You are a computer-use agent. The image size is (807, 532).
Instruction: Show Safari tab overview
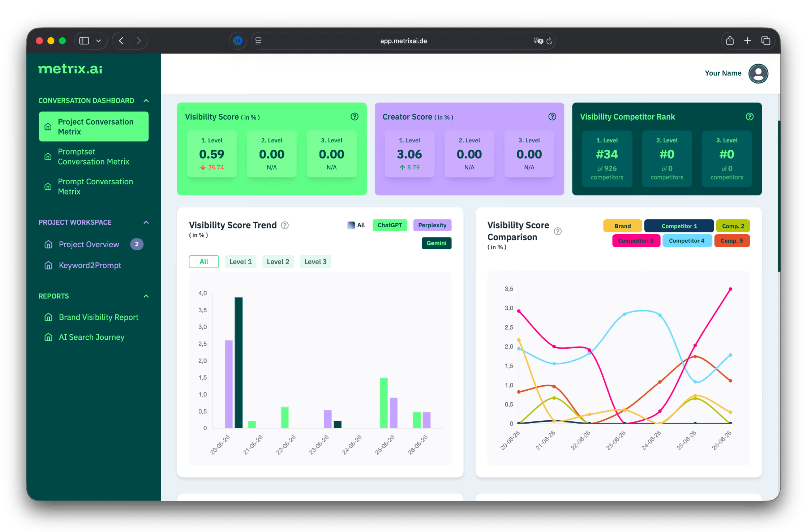coord(765,41)
